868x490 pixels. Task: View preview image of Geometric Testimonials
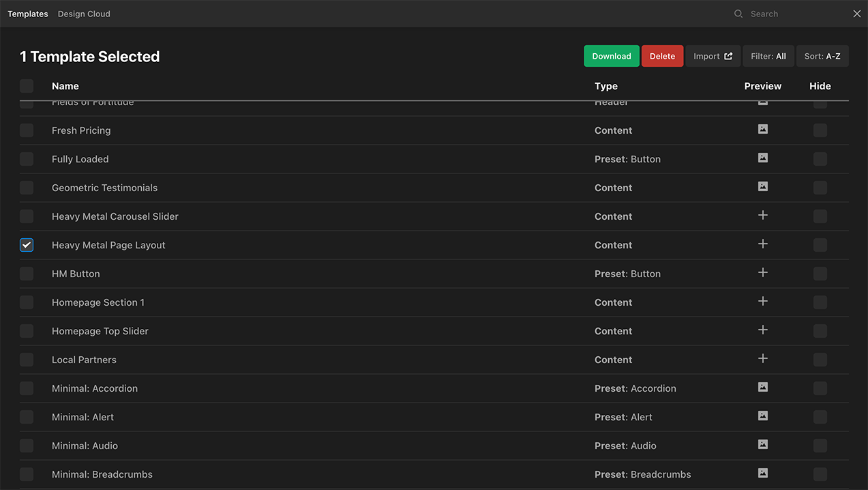(x=762, y=187)
